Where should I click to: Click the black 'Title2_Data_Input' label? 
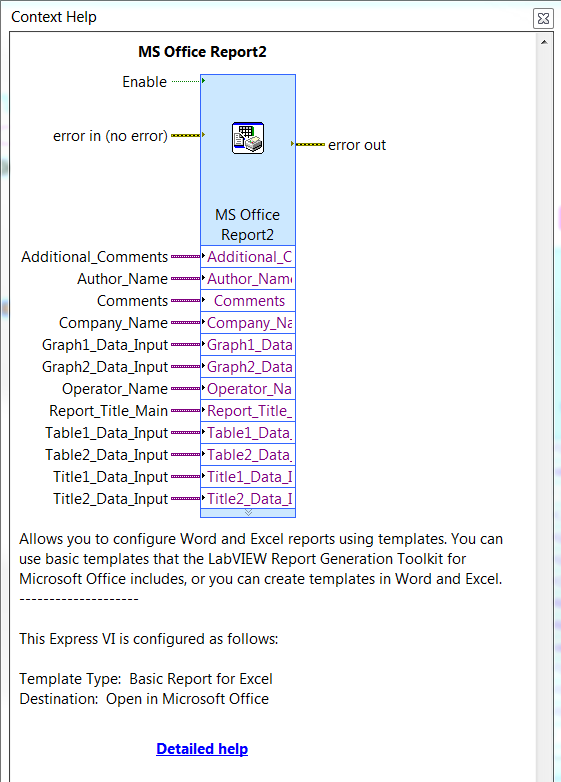(x=110, y=499)
